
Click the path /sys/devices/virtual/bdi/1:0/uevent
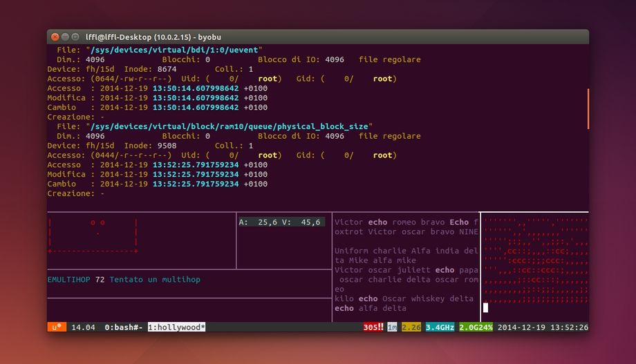tap(174, 50)
